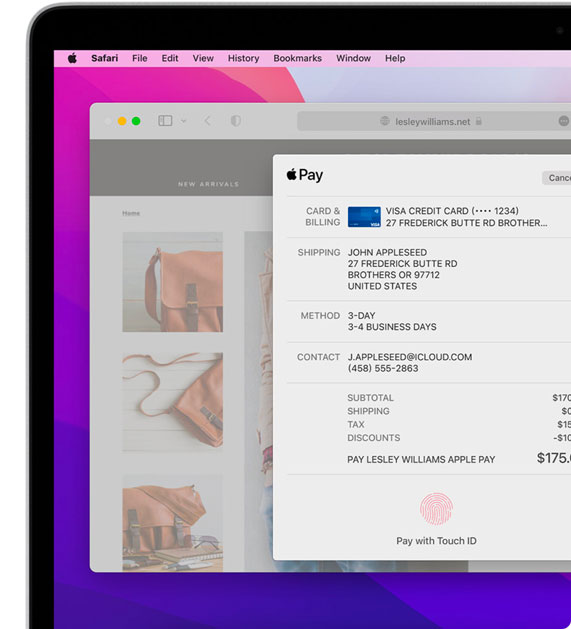Open the privacy shield report icon

(236, 121)
